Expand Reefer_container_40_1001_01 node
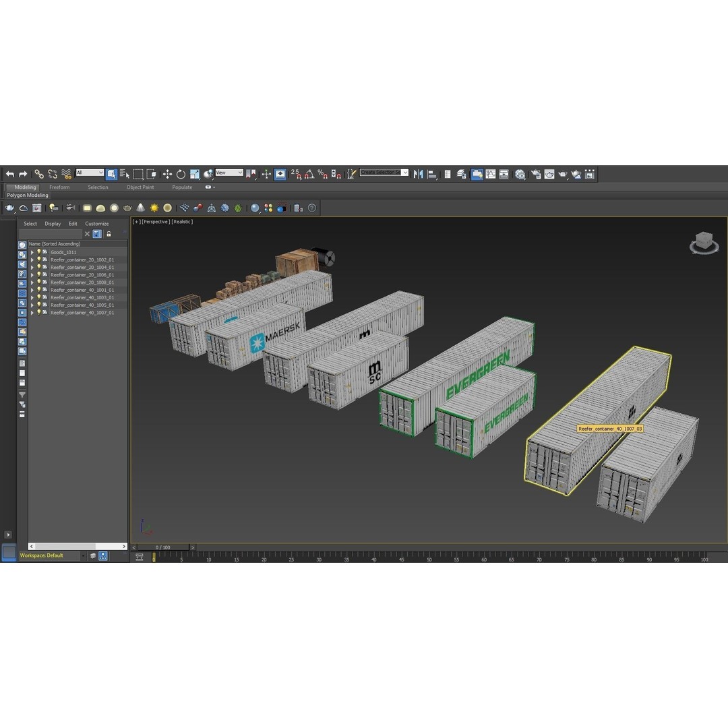Screen dimensions: 728x728 (32, 290)
